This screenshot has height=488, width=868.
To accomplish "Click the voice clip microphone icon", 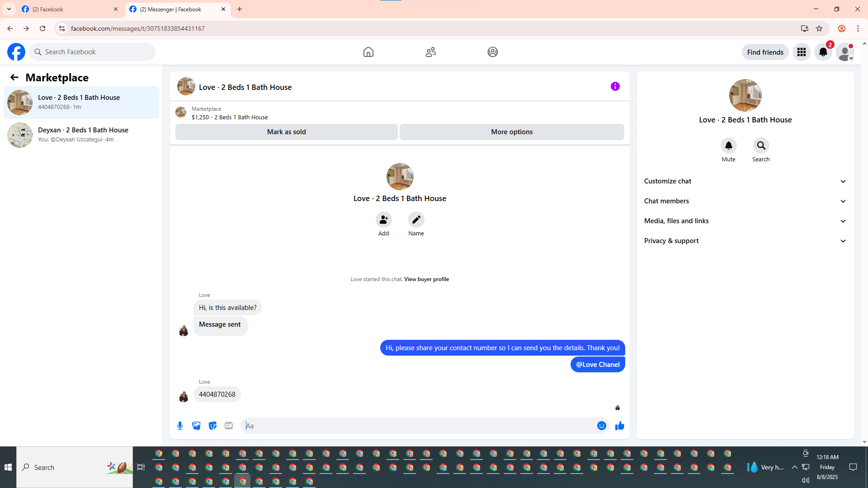I will 180,426.
